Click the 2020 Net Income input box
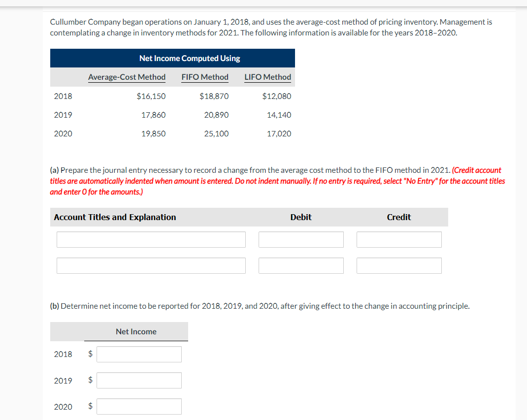The height and width of the screenshot is (420, 527). [x=139, y=406]
